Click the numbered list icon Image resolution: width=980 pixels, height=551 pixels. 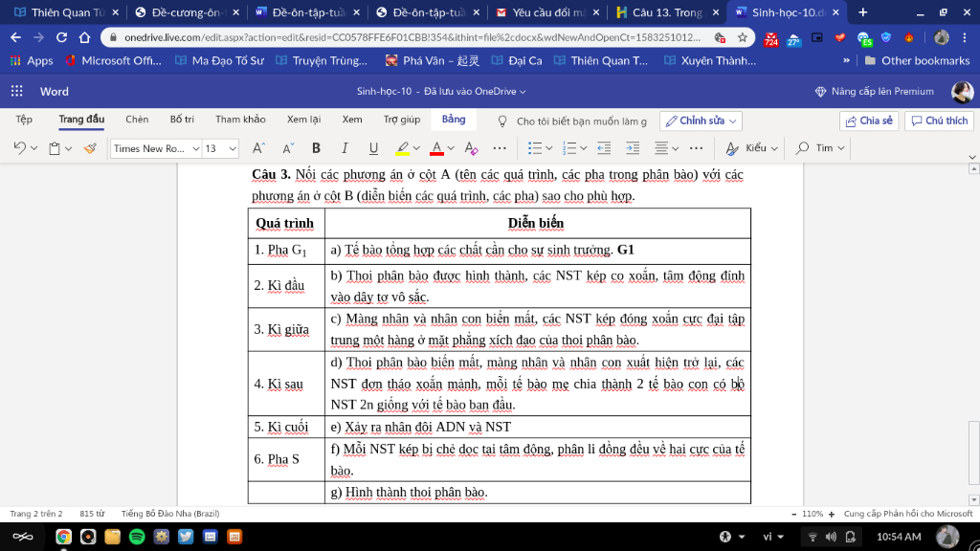point(568,148)
